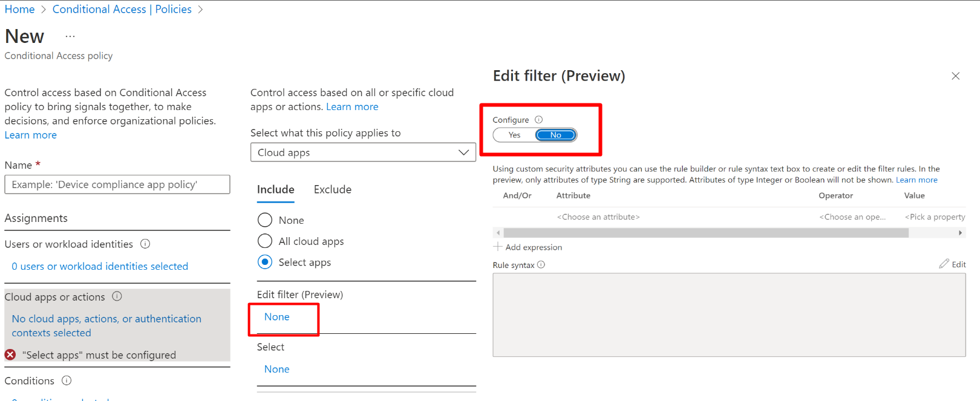This screenshot has height=401, width=980.
Task: Open the Choose an attribute dropdown
Action: pyautogui.click(x=598, y=217)
